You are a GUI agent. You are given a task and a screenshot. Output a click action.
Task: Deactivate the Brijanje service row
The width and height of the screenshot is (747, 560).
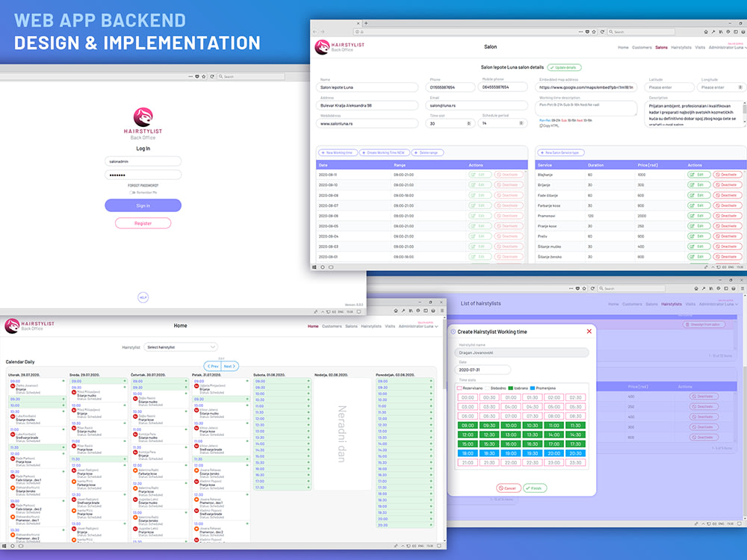(x=728, y=184)
